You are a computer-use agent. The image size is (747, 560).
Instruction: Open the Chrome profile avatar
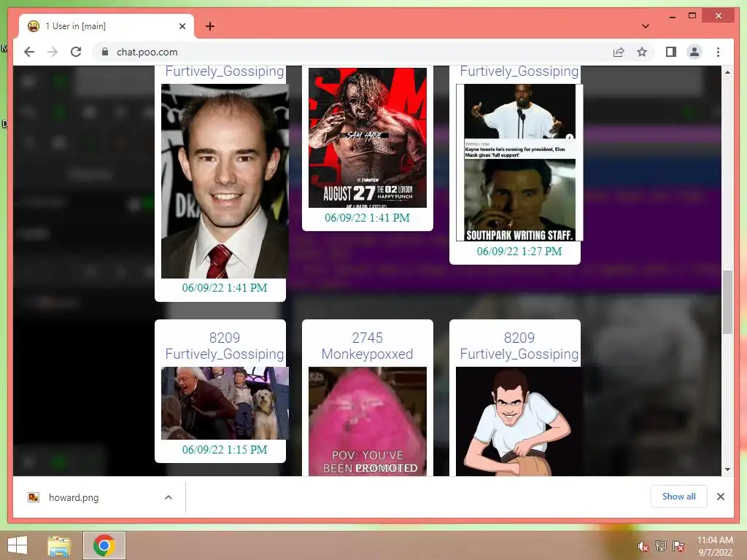[x=694, y=52]
